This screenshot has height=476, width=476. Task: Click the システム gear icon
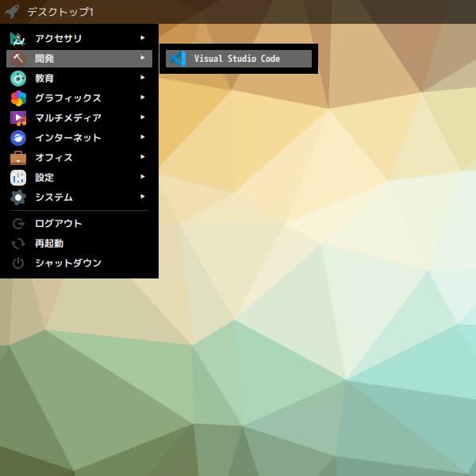pyautogui.click(x=18, y=198)
